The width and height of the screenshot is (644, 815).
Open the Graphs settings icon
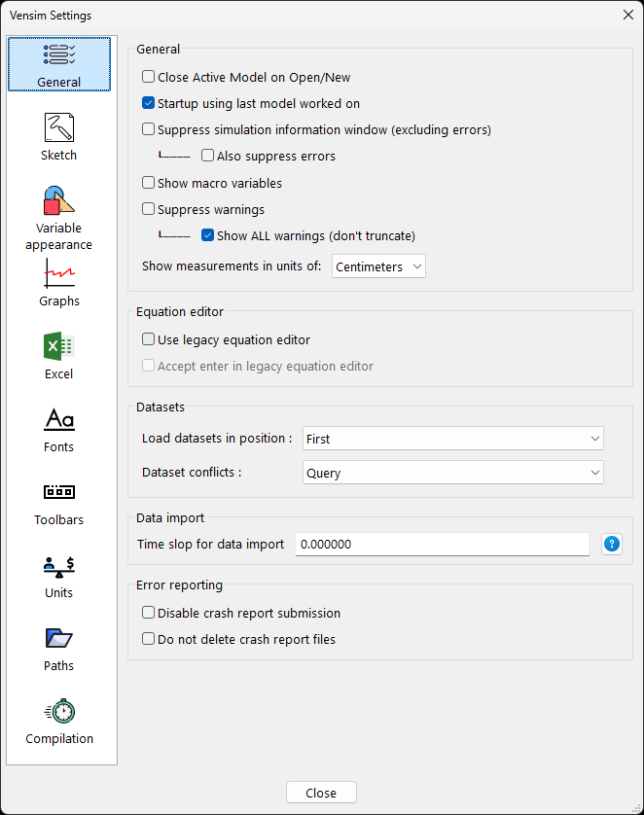click(x=58, y=274)
